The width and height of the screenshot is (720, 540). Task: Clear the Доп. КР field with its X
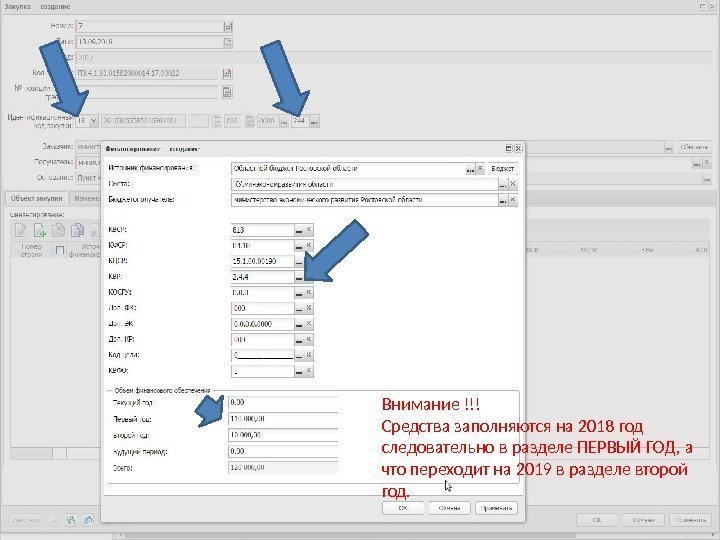click(309, 339)
